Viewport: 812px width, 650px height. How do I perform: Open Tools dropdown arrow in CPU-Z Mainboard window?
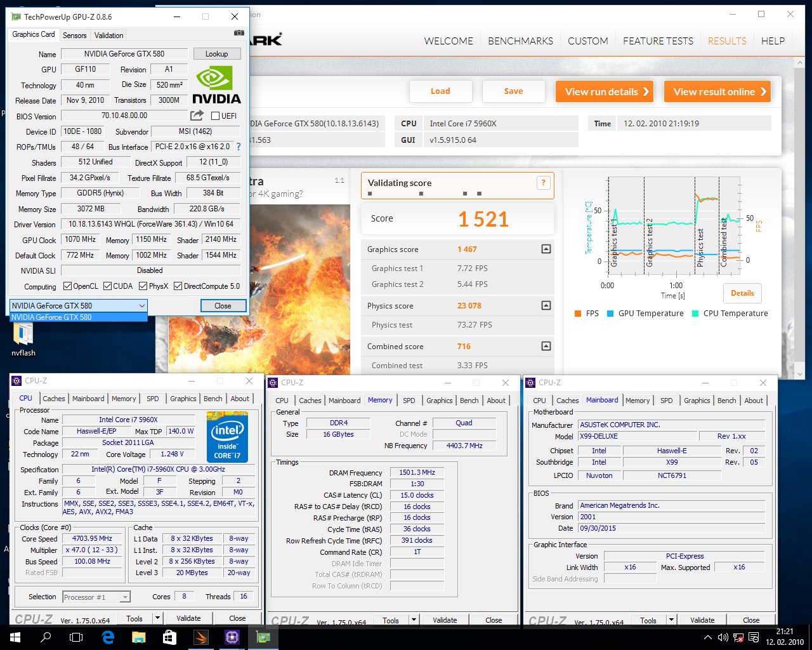(x=671, y=620)
